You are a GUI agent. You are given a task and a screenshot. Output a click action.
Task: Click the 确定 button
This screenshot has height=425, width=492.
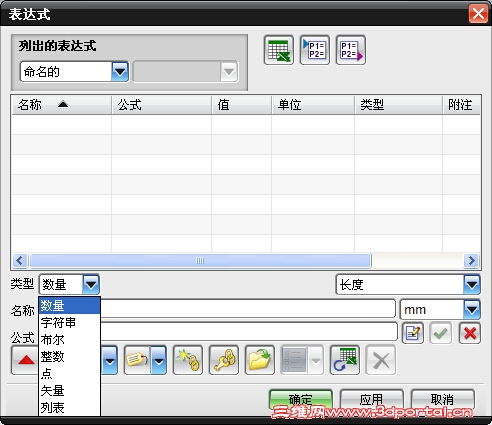tap(301, 399)
